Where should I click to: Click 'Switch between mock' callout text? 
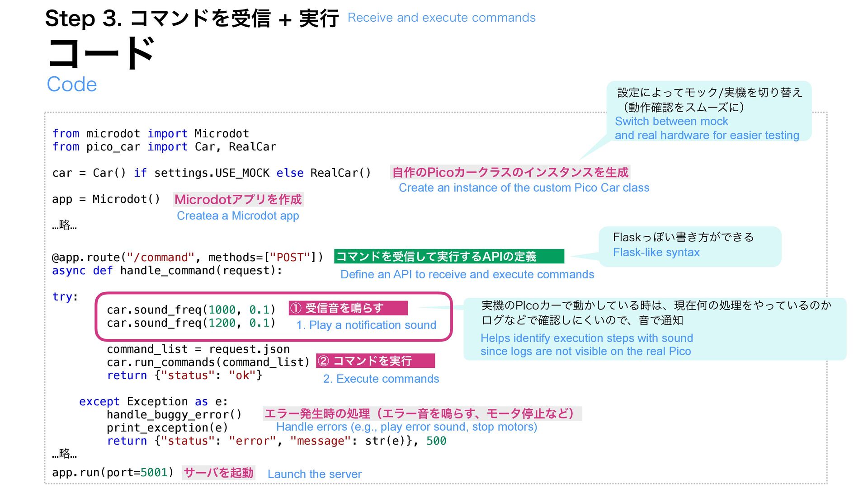click(x=671, y=122)
